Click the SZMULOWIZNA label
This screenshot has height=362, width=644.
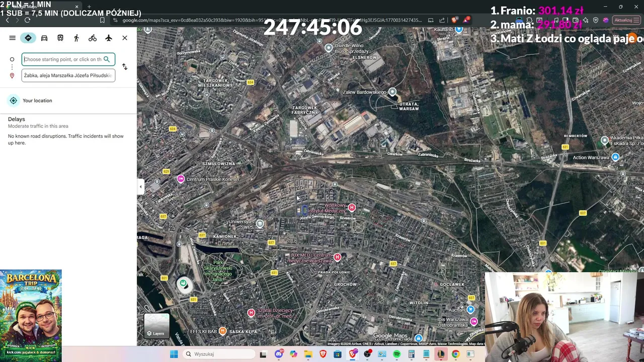coord(218,164)
